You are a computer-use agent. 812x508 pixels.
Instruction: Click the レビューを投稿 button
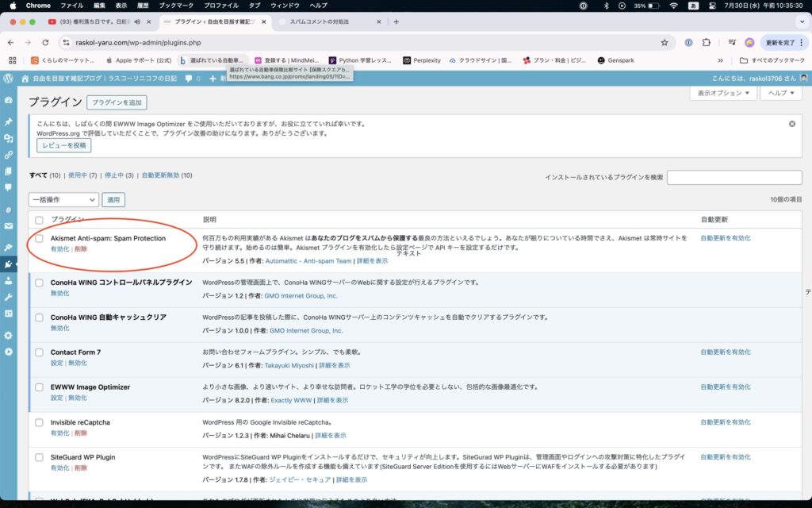(x=63, y=146)
